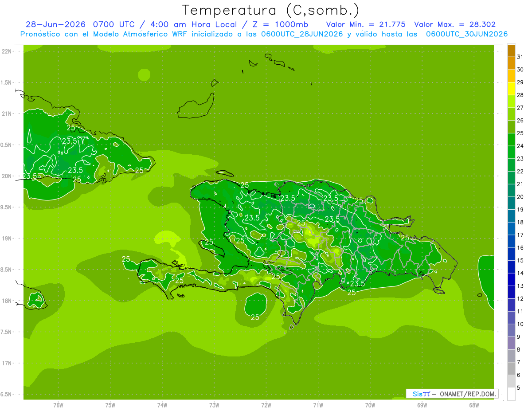Click gray legend swatch between 6 and 7
532x411 pixels.
coord(511,368)
